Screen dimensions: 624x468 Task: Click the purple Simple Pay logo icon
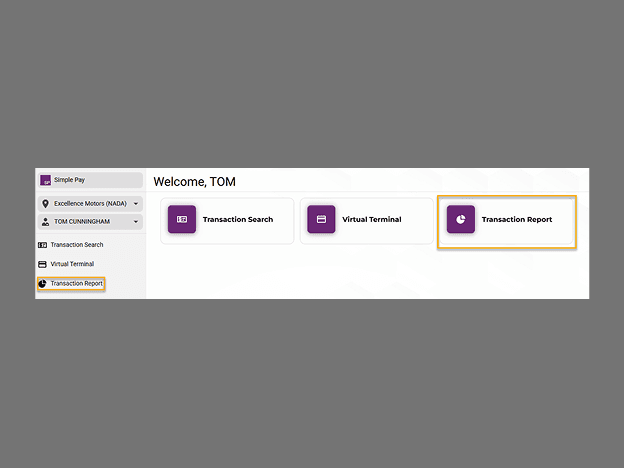point(45,180)
